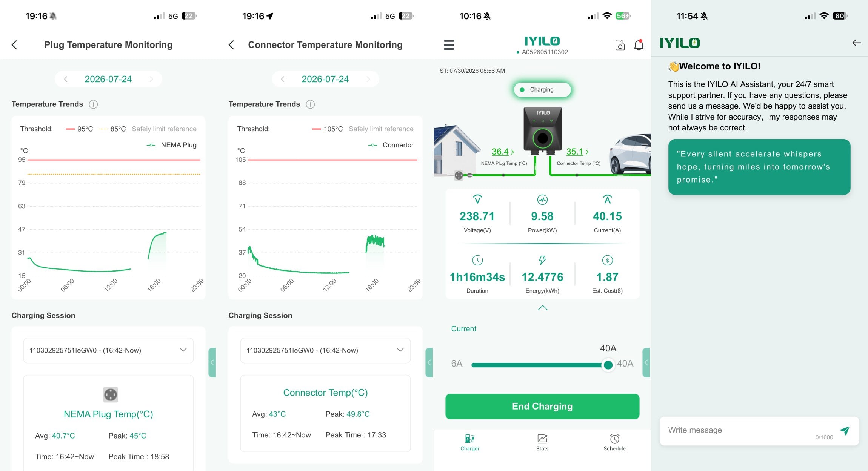Collapse the charging stats panel chevron
Viewport: 868px width, 471px height.
tap(542, 308)
